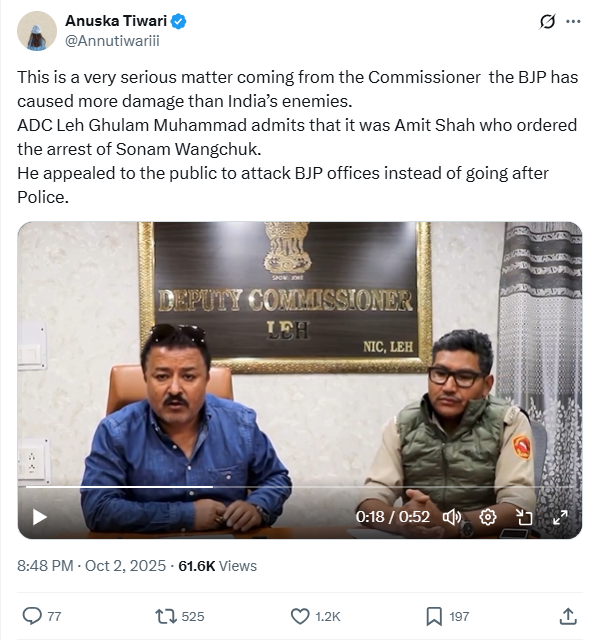
Task: Open the Grok explain icon
Action: pyautogui.click(x=547, y=21)
